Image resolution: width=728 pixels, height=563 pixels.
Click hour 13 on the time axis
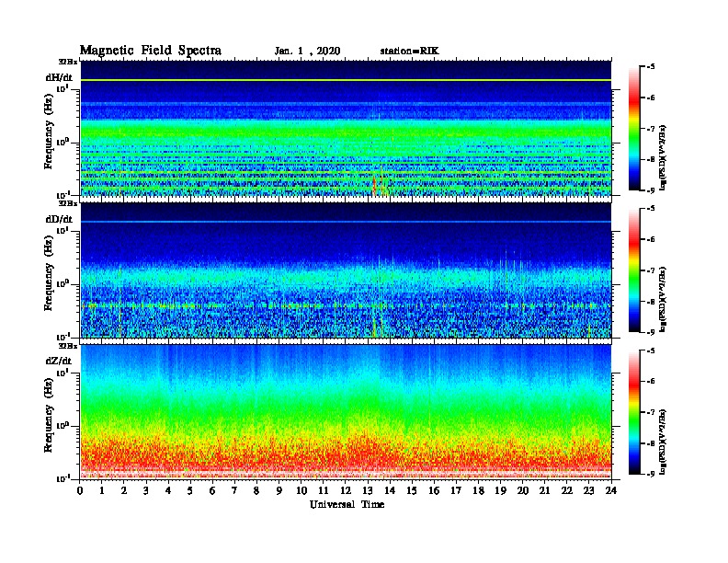click(368, 490)
